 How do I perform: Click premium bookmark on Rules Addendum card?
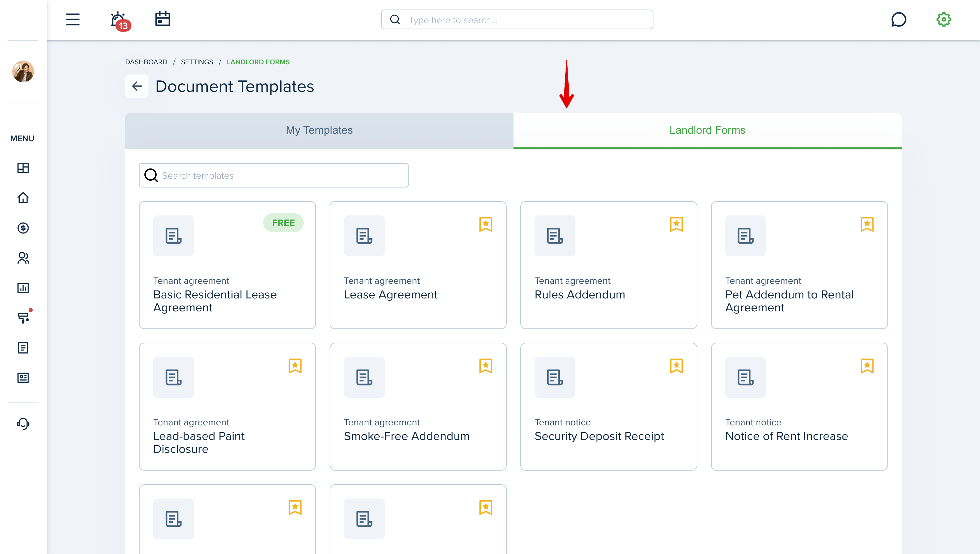677,224
